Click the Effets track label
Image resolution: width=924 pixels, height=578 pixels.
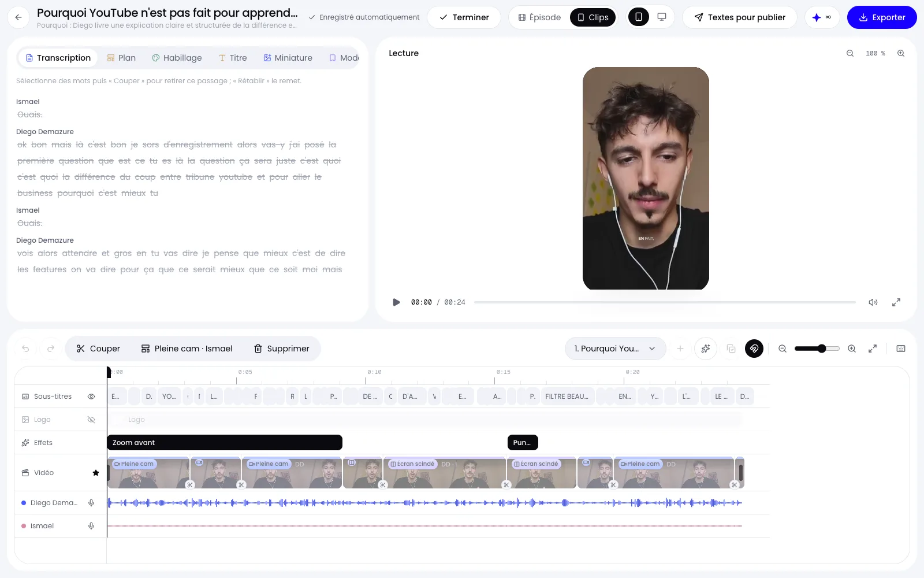coord(43,443)
